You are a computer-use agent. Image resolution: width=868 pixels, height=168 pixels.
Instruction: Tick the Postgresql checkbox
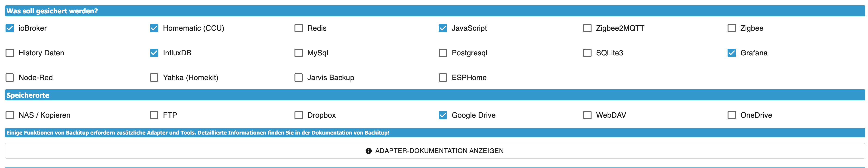(443, 53)
